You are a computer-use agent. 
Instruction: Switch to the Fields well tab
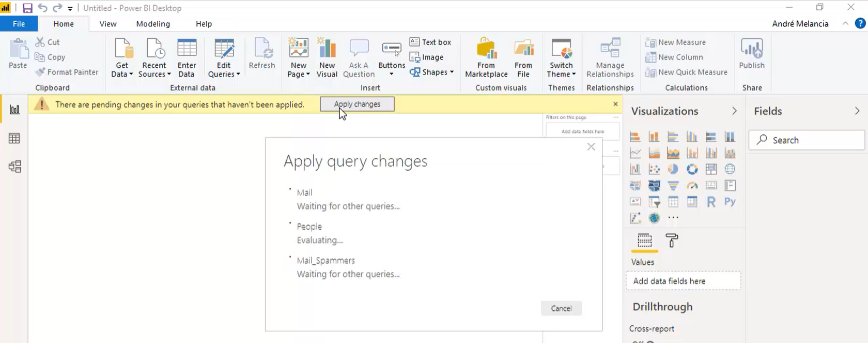644,241
